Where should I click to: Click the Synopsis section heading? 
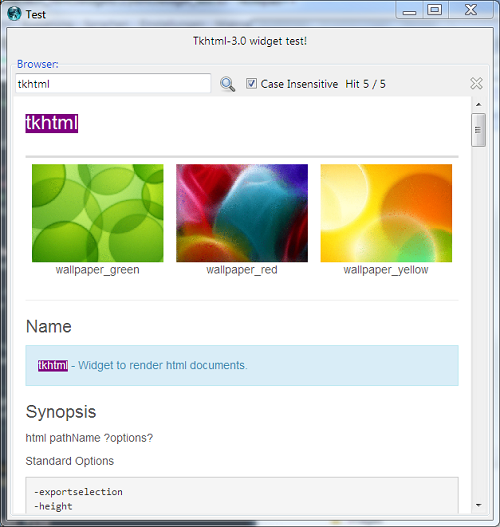(61, 412)
